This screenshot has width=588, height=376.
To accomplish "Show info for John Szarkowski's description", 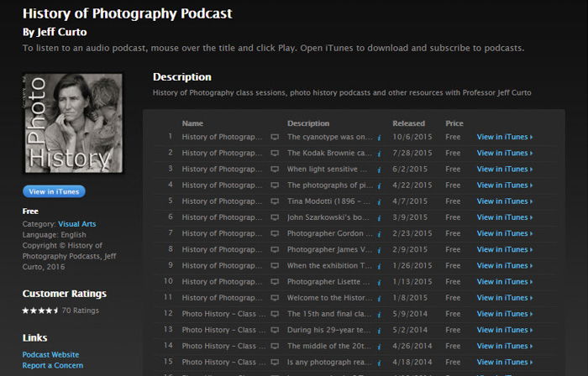I will point(379,218).
